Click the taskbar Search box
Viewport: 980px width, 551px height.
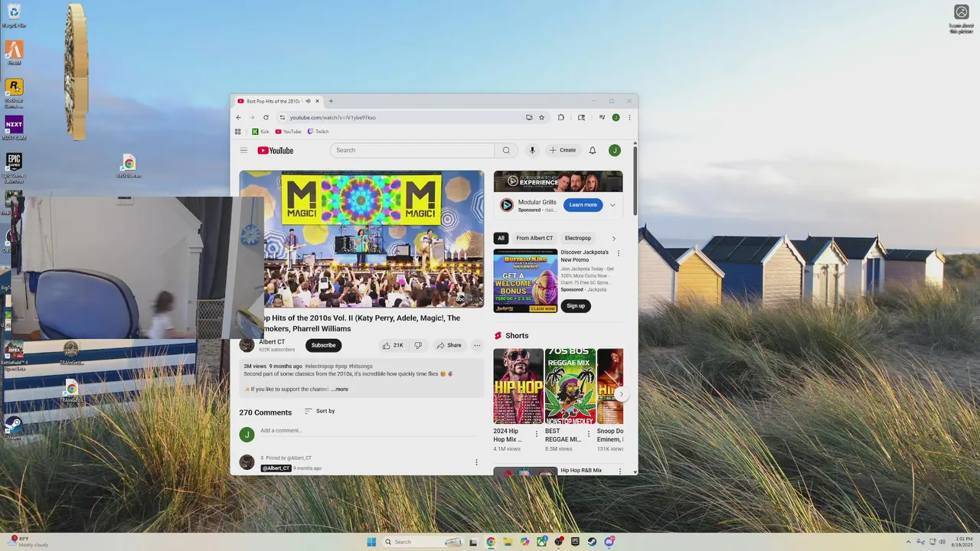tap(423, 542)
